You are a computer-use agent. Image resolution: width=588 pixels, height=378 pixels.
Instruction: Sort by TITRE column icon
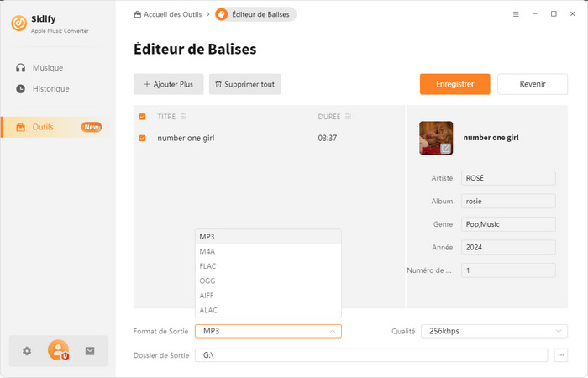[x=183, y=116]
